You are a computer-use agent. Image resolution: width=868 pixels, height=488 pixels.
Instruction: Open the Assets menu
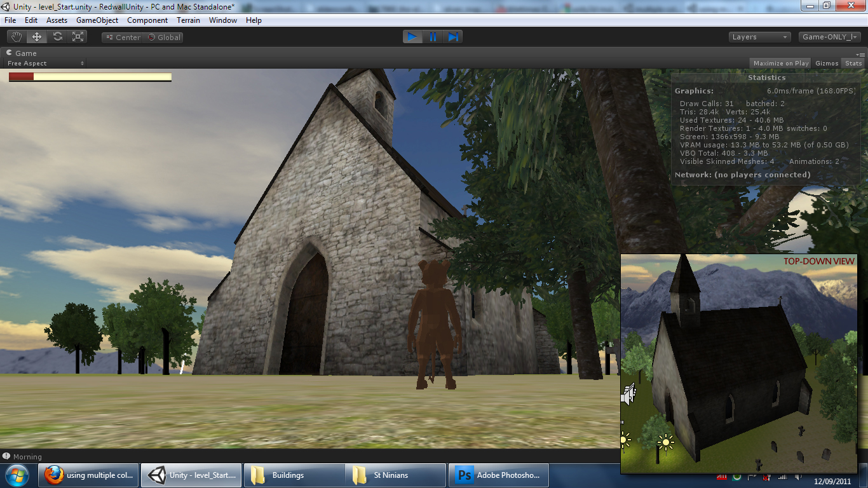(x=57, y=20)
